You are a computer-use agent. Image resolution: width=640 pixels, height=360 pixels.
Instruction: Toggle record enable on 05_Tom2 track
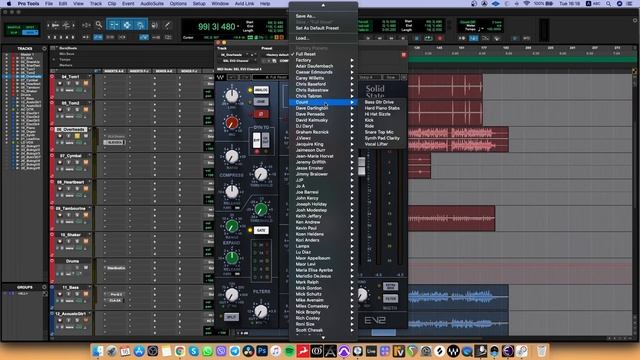click(60, 110)
